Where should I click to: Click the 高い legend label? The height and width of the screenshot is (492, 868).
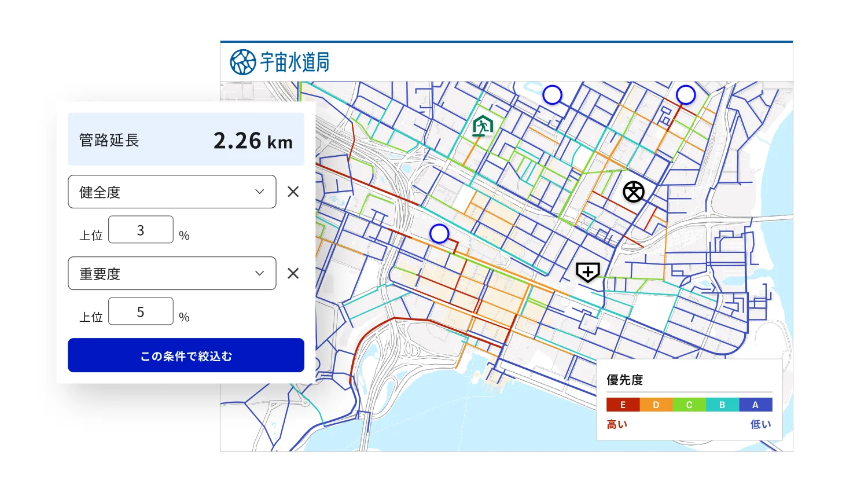click(617, 424)
